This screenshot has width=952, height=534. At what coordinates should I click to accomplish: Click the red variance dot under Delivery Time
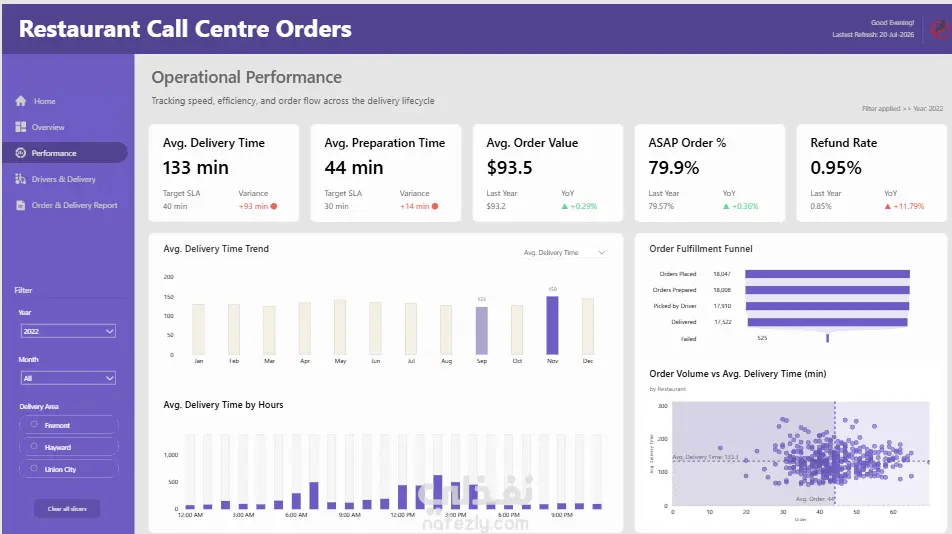[x=274, y=206]
